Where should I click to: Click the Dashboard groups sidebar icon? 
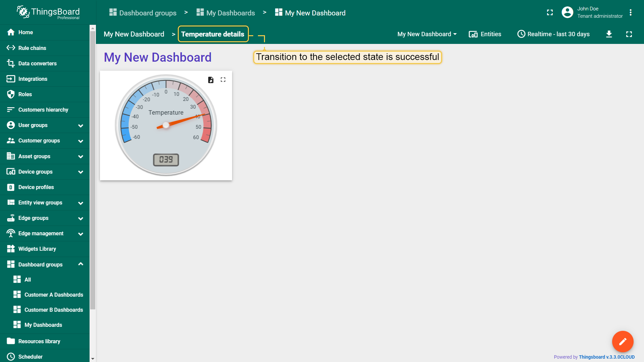(11, 264)
